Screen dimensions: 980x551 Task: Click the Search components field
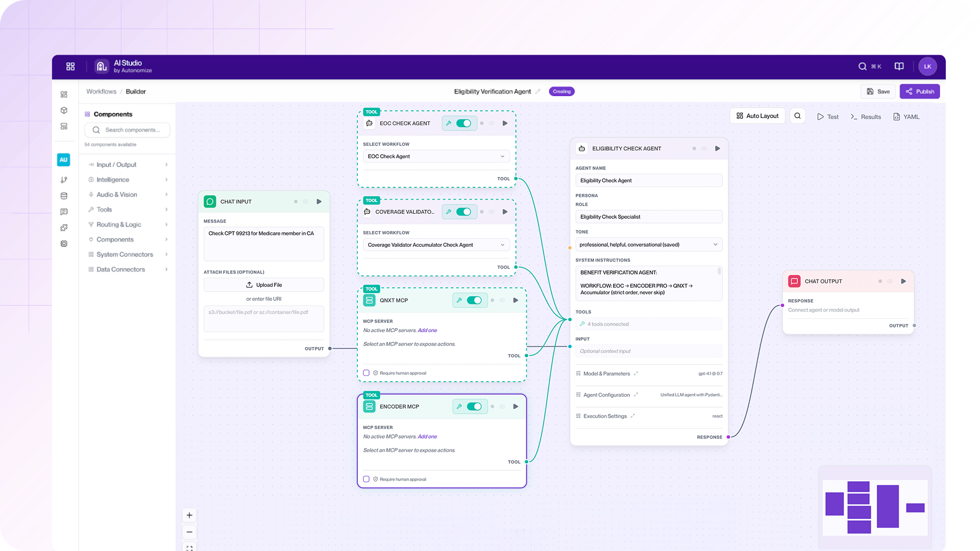pos(127,130)
